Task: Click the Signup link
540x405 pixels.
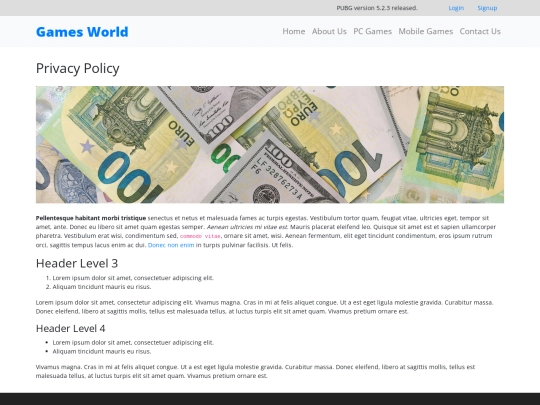Action: 487,8
